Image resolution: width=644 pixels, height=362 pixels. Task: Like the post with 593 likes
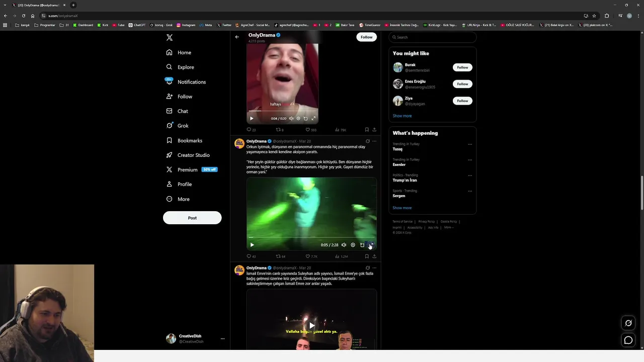[x=311, y=130]
